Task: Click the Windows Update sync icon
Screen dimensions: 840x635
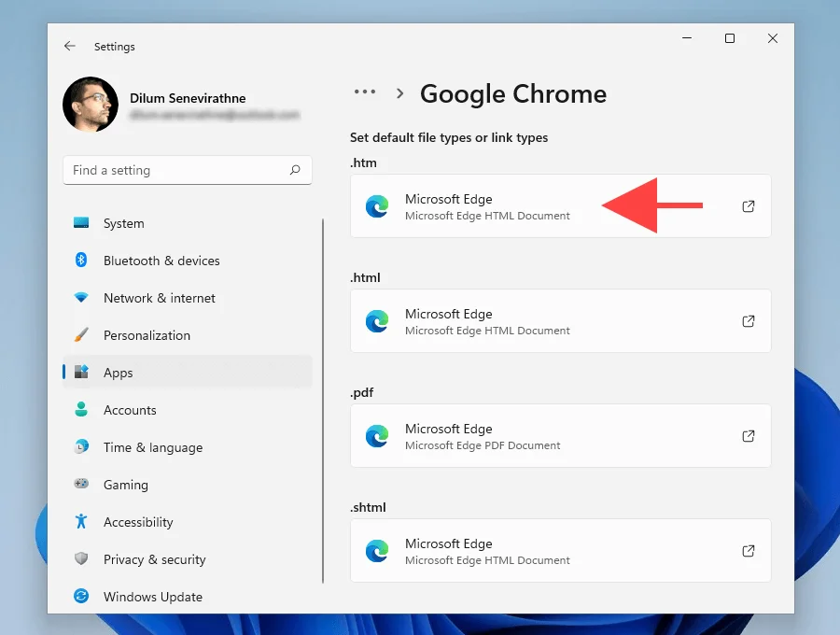Action: click(81, 596)
